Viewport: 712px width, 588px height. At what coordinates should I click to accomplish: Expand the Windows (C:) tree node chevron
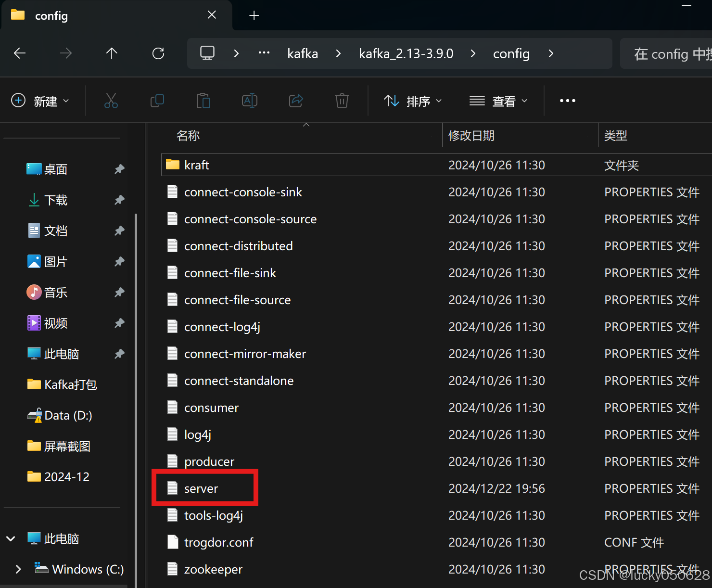click(x=18, y=569)
